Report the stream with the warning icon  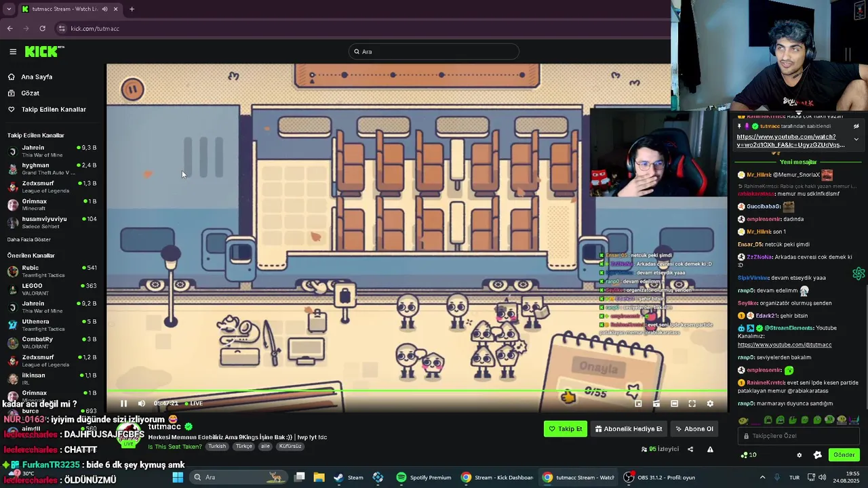[x=710, y=449]
